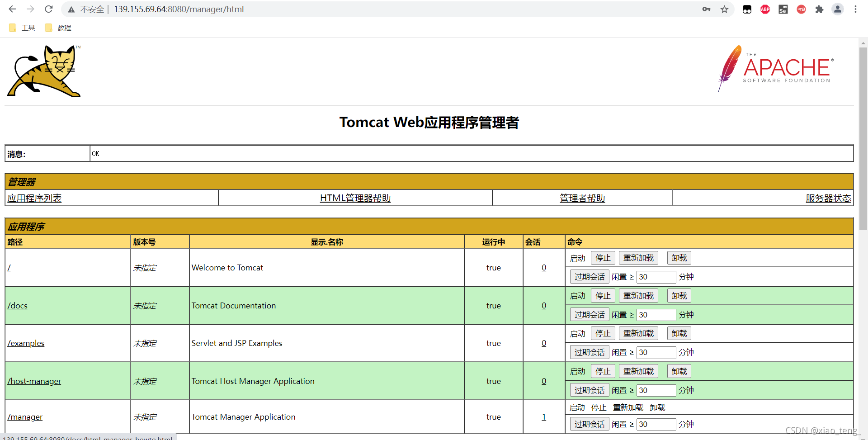The height and width of the screenshot is (440, 868).
Task: Click the vertical scrollbar thumb
Action: pyautogui.click(x=863, y=138)
